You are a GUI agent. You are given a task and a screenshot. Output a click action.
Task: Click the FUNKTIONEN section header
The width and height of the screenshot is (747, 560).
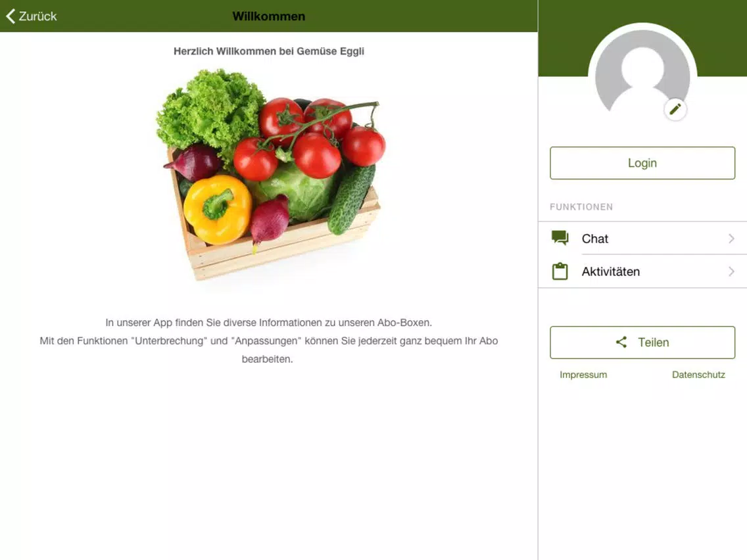pyautogui.click(x=581, y=206)
